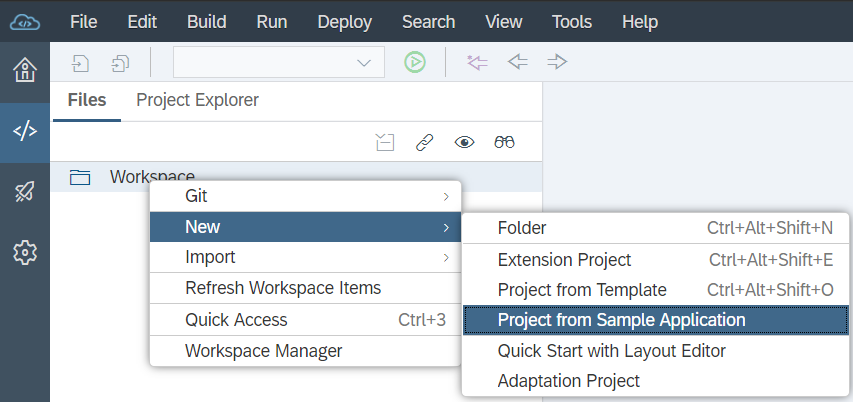This screenshot has height=402, width=853.
Task: Click the purple last edit location arrow
Action: [x=477, y=62]
